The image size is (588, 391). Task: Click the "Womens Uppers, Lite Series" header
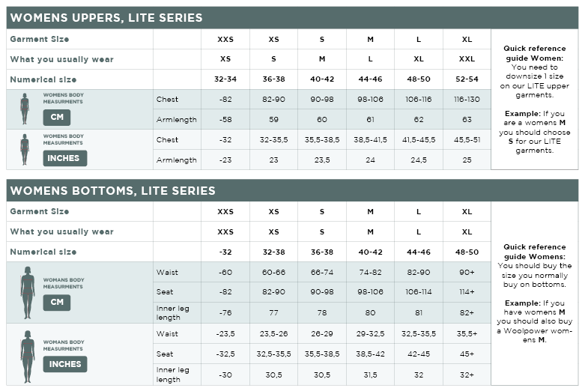(x=106, y=18)
